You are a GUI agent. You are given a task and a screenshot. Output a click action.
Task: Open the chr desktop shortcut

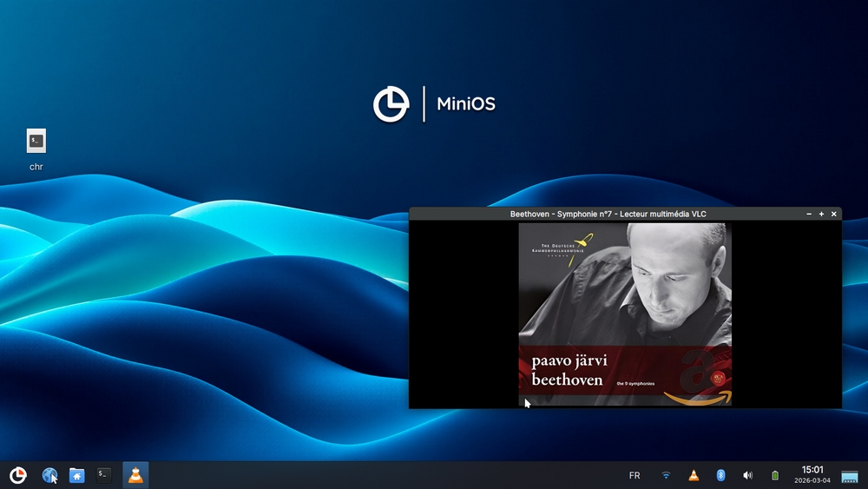coord(36,142)
